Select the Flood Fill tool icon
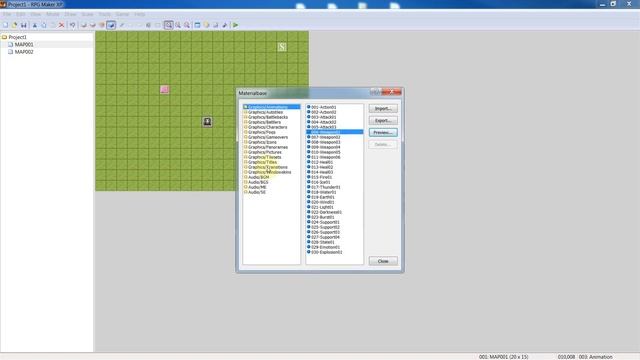Screen dimensions: 640x360 click(x=149, y=25)
